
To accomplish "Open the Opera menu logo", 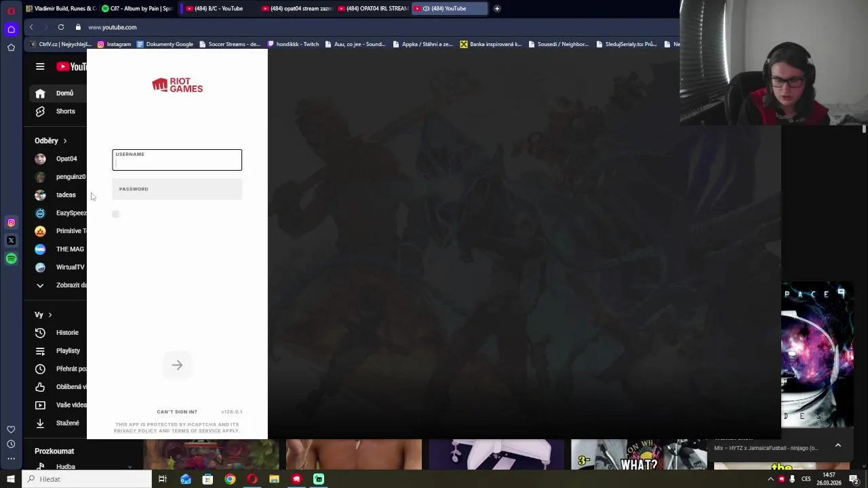I will coord(11,10).
